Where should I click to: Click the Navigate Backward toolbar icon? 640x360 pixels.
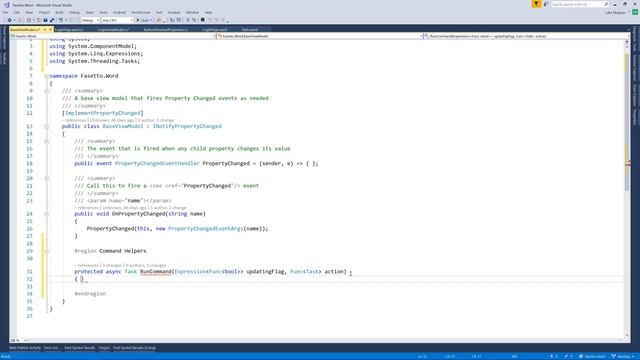point(9,20)
